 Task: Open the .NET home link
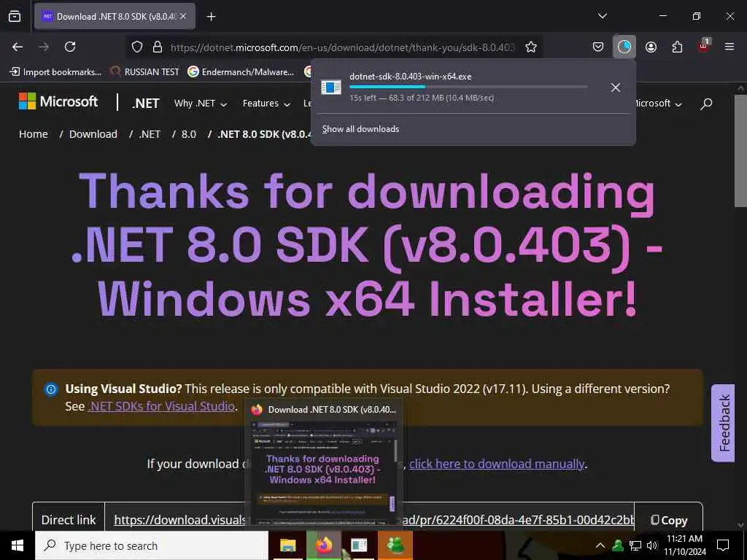click(x=146, y=104)
